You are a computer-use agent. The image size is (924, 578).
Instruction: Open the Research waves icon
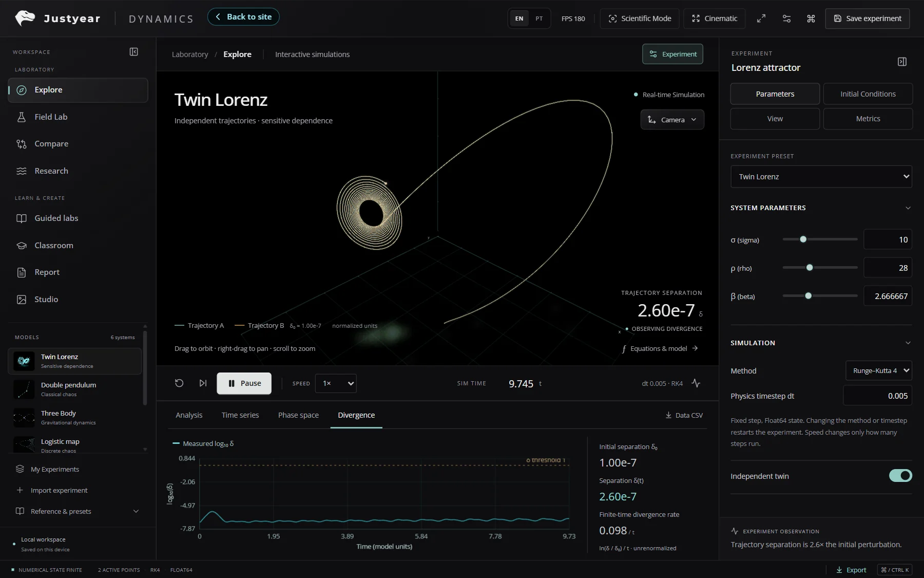(x=22, y=171)
